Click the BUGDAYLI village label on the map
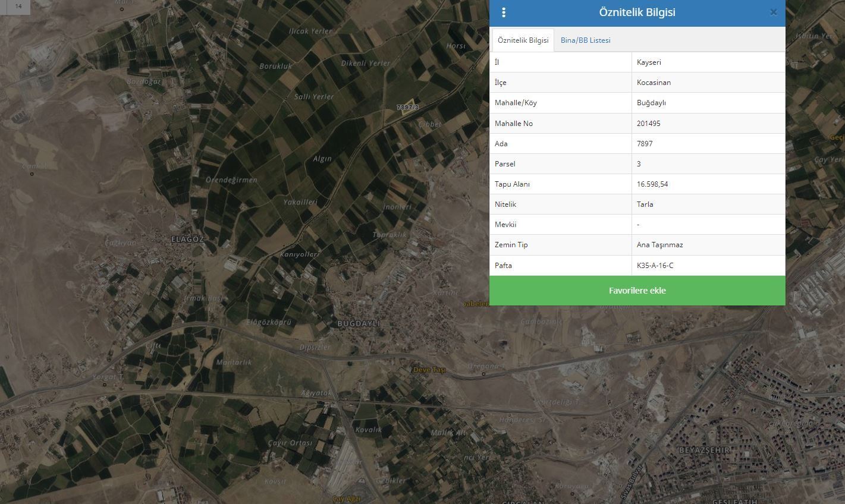The image size is (845, 504). [x=358, y=324]
